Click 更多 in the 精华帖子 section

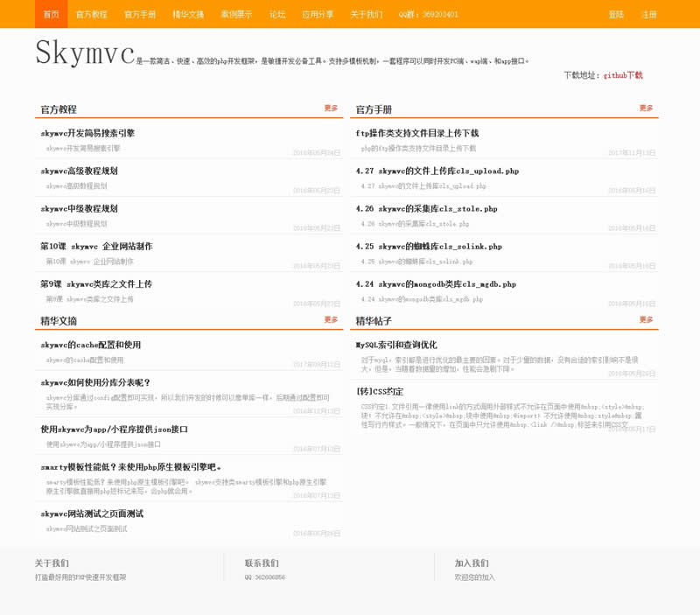[646, 320]
